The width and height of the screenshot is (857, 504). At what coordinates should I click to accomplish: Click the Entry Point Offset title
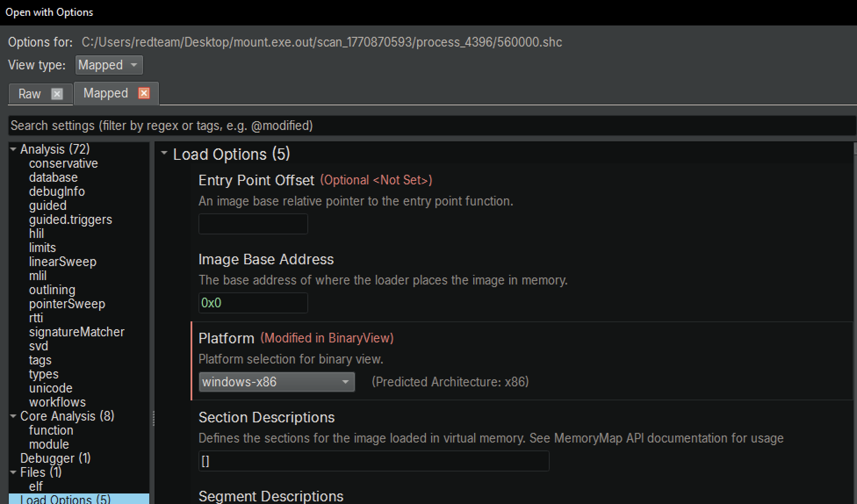point(256,180)
